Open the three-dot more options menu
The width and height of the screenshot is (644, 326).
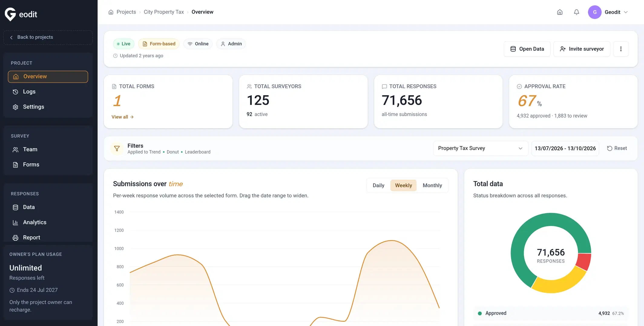tap(621, 49)
